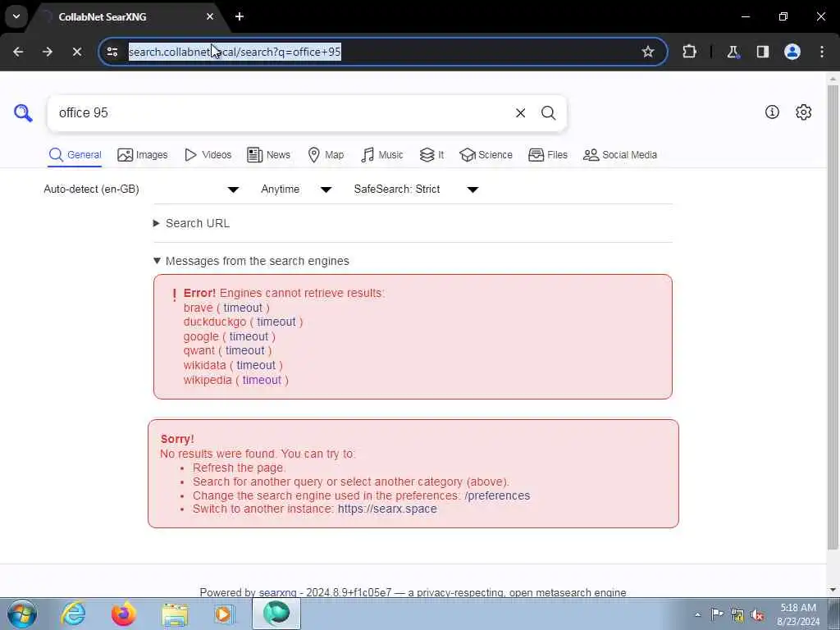
Task: Show hidden system tray icons
Action: click(697, 615)
